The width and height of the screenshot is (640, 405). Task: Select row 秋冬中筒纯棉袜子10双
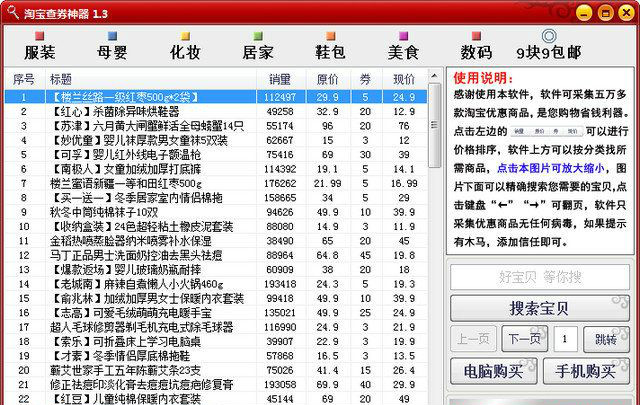click(216, 212)
